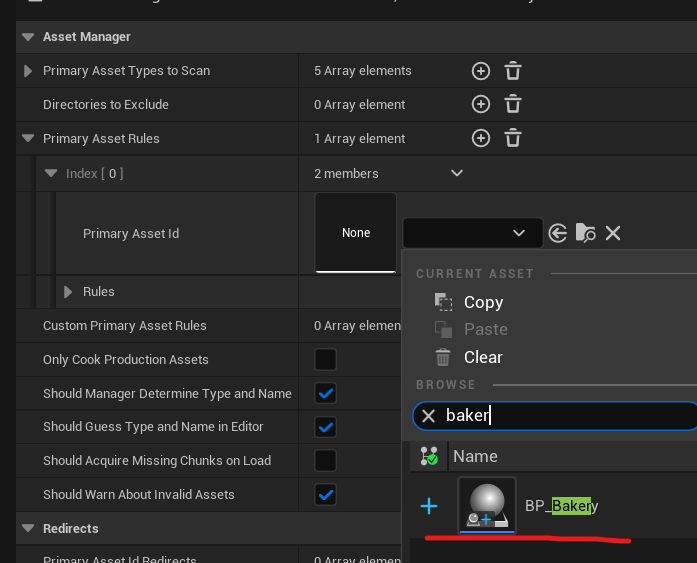The height and width of the screenshot is (563, 697).
Task: Enable Only Cook Production Assets checkbox
Action: point(325,359)
